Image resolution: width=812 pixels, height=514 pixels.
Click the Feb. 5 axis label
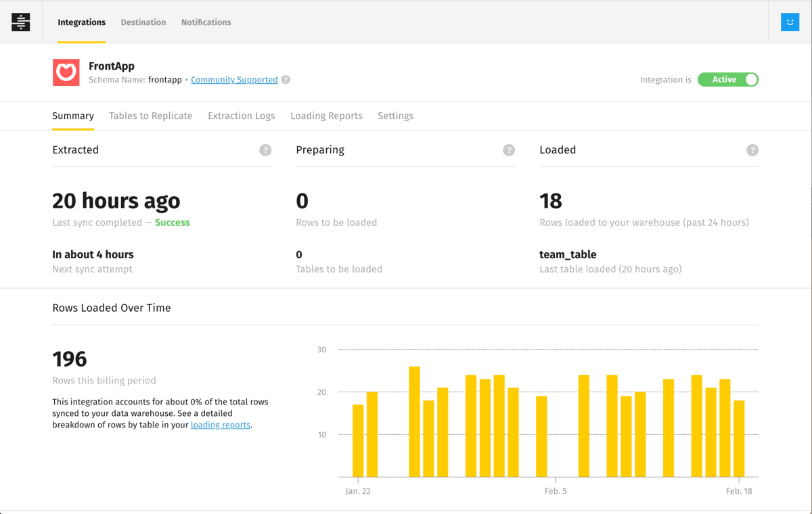(x=556, y=491)
